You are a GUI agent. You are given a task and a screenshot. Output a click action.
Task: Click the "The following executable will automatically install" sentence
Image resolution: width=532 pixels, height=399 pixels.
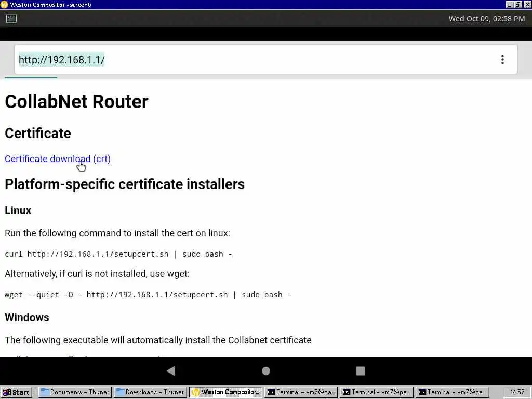coord(158,340)
